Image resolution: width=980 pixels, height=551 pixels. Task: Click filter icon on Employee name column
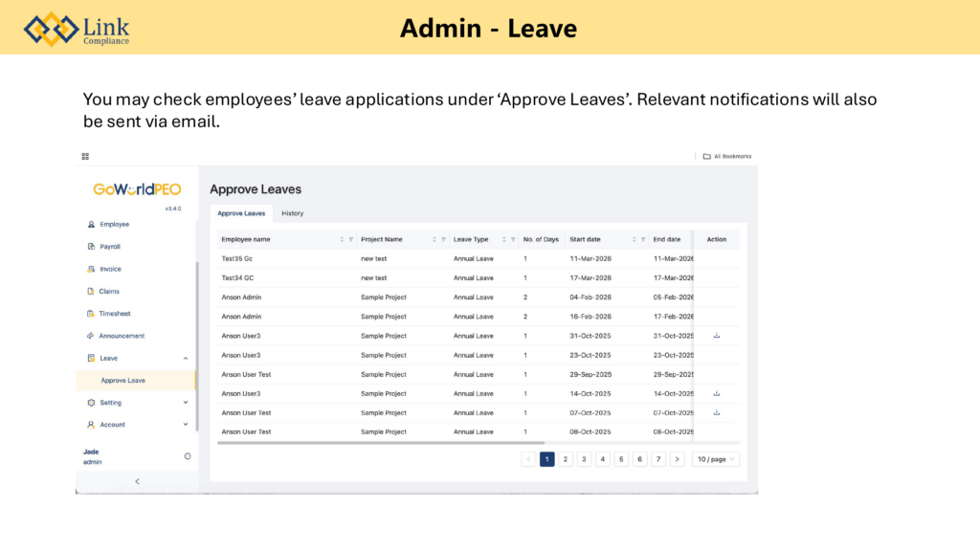pos(351,239)
